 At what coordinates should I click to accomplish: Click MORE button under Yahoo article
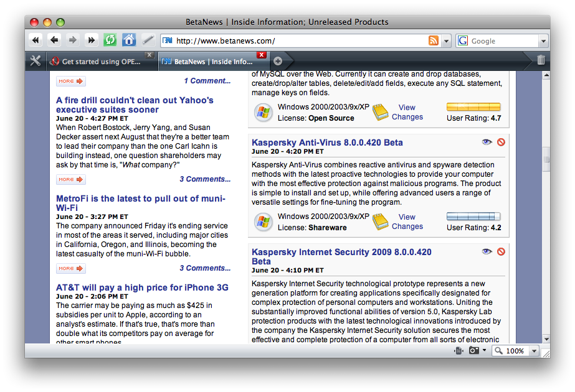click(x=71, y=180)
